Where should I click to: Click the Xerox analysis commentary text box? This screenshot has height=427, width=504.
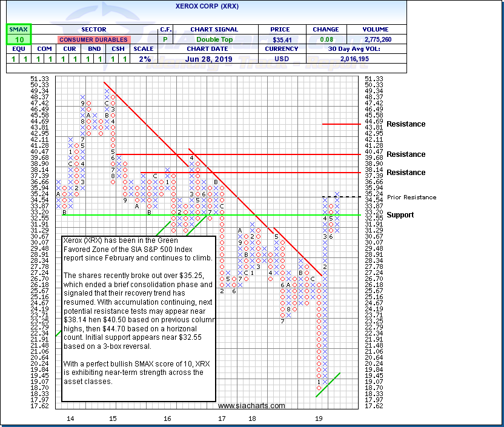tap(139, 318)
